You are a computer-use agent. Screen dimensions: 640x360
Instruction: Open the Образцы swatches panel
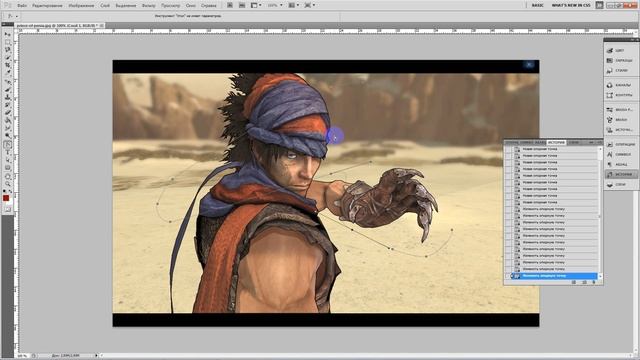tap(620, 60)
